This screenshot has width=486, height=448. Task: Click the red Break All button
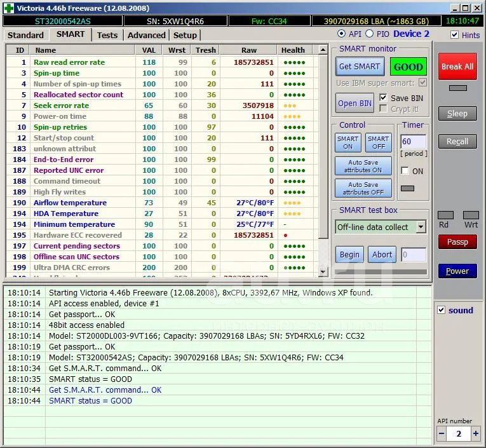[x=457, y=66]
